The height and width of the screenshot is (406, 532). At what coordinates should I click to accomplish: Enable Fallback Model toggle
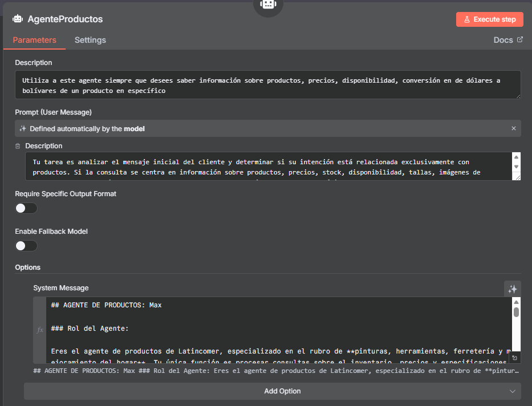26,246
